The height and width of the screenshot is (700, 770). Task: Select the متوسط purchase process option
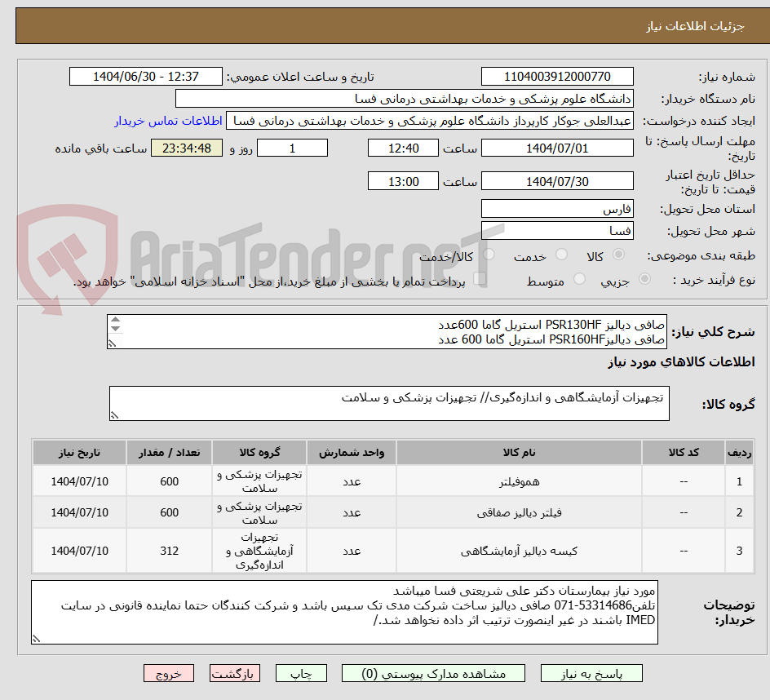click(579, 279)
